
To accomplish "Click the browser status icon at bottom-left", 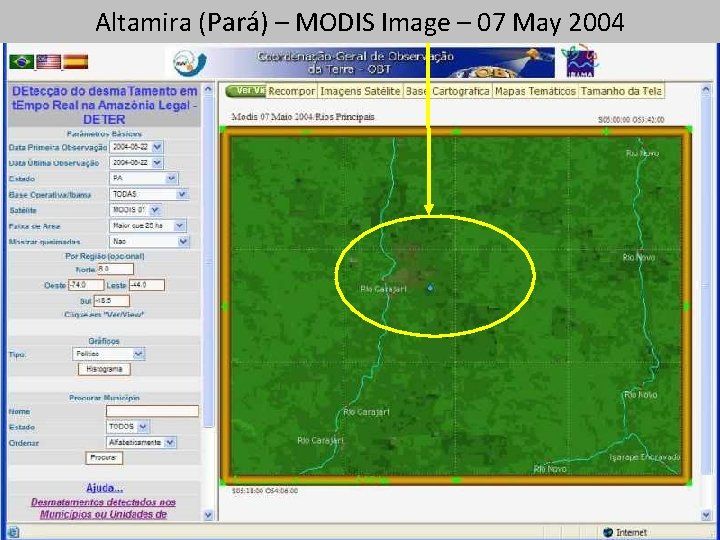I will (x=12, y=532).
